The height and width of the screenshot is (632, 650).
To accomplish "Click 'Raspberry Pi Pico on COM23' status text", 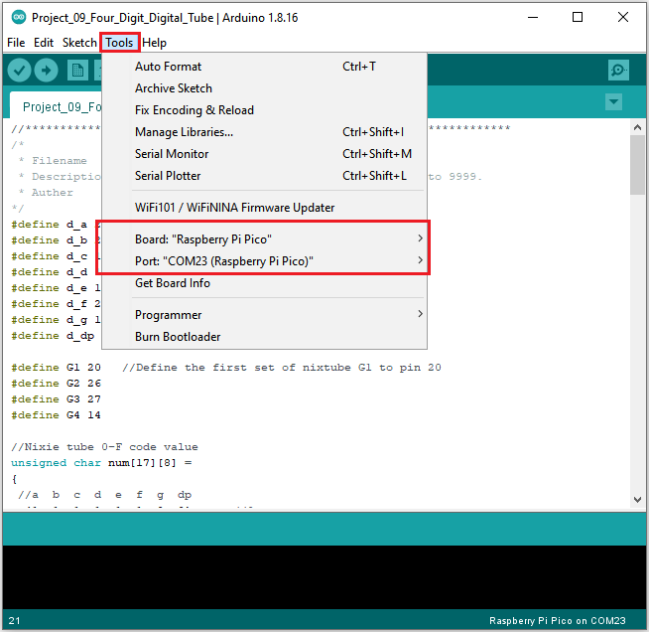I will point(557,620).
